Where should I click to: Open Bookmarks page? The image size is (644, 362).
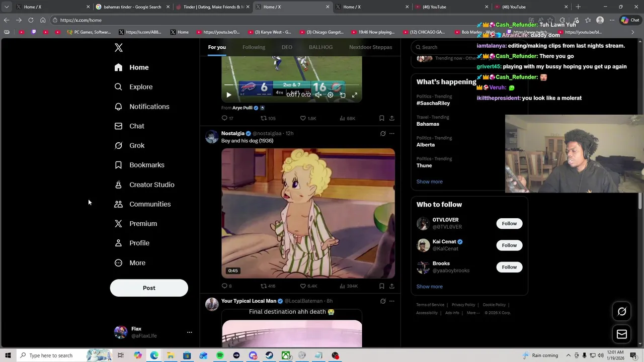pyautogui.click(x=139, y=165)
